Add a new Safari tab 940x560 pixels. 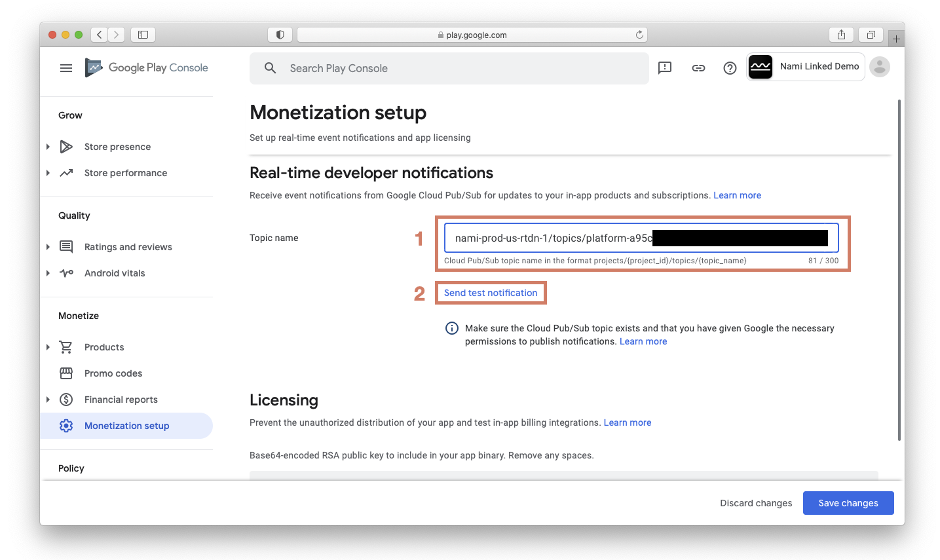pos(896,39)
